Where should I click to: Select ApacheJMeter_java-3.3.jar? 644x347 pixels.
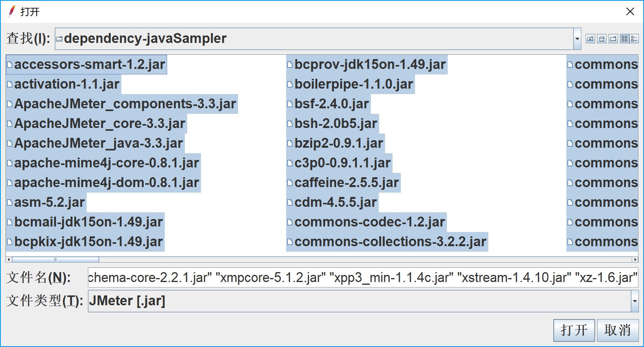(95, 143)
